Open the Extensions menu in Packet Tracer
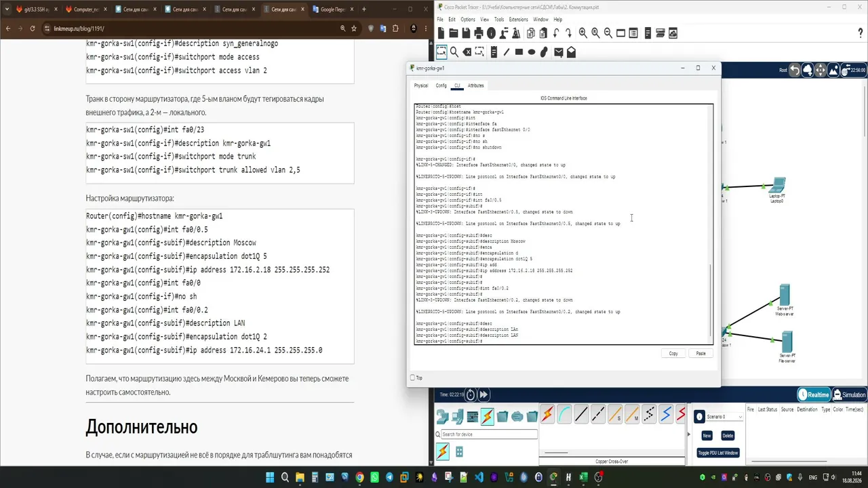This screenshot has width=868, height=488. [x=518, y=20]
